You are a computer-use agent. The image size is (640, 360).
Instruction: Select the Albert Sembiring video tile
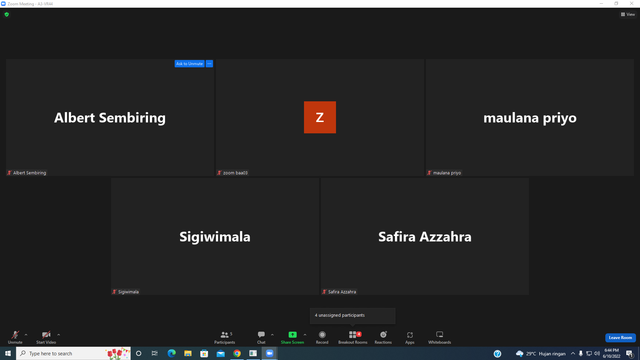pyautogui.click(x=110, y=118)
